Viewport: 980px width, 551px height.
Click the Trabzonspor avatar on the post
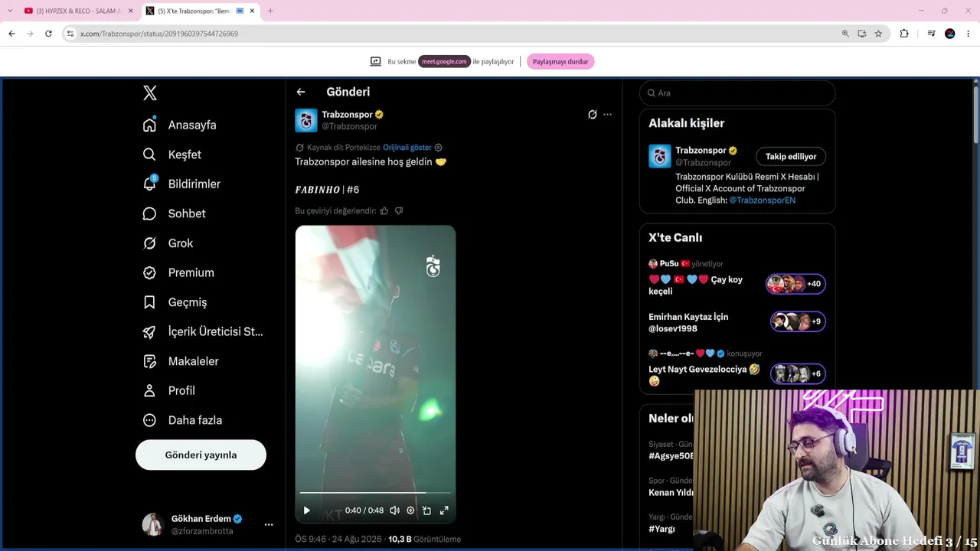306,120
